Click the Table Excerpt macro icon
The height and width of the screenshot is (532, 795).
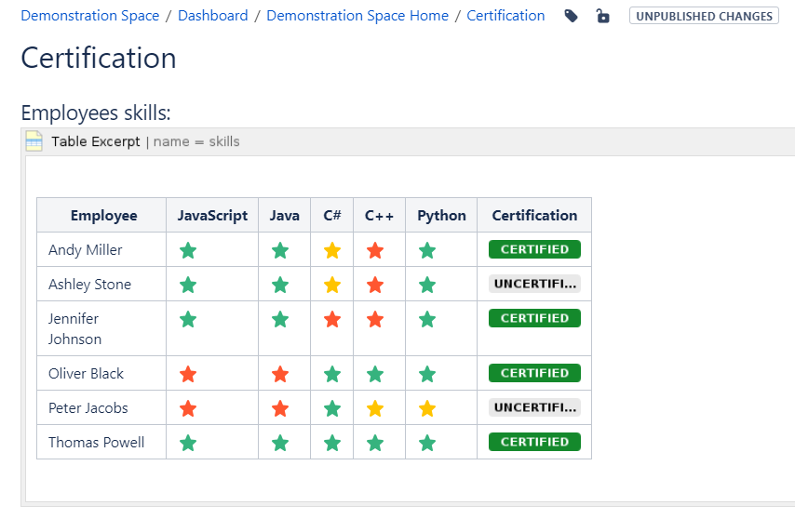(34, 141)
